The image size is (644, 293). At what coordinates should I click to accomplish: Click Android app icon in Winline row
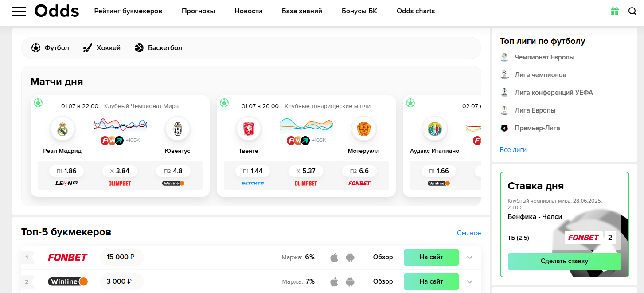tap(350, 281)
